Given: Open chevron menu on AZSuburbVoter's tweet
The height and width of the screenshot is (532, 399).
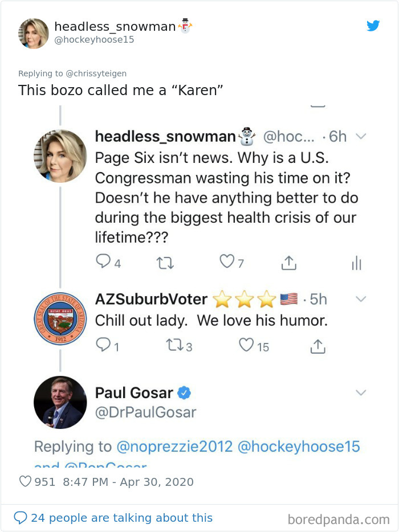Looking at the screenshot, I should 361,299.
